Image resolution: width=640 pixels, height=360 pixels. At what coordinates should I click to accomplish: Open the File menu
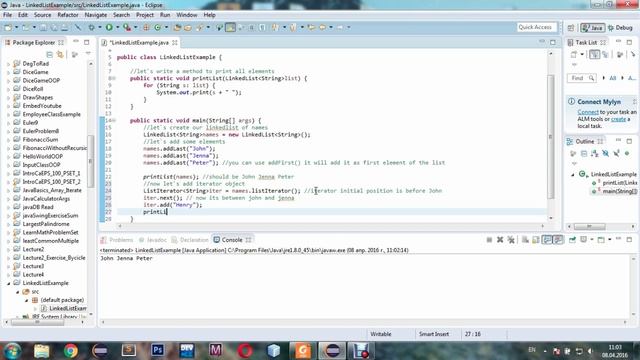[x=7, y=15]
